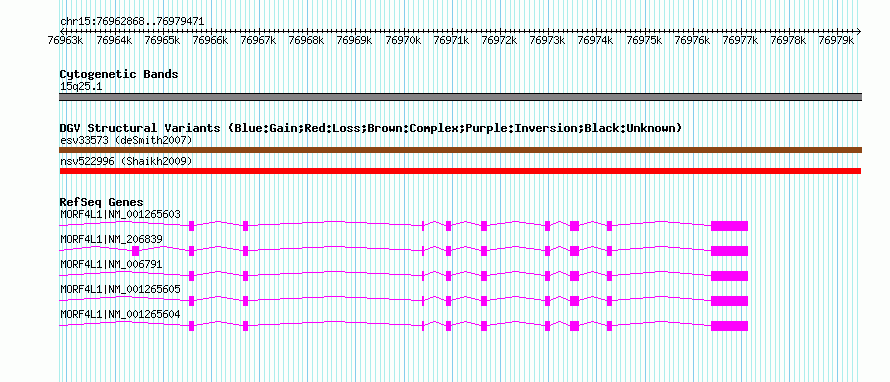Click the 76967k scale label
The height and width of the screenshot is (382, 890).
(x=259, y=41)
